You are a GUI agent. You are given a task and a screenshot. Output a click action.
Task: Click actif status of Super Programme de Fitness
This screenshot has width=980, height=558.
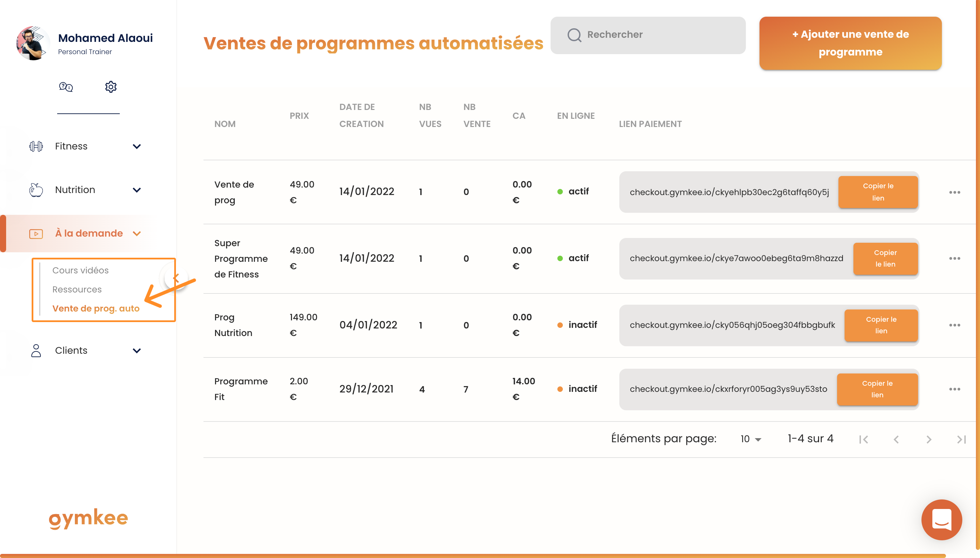point(573,258)
